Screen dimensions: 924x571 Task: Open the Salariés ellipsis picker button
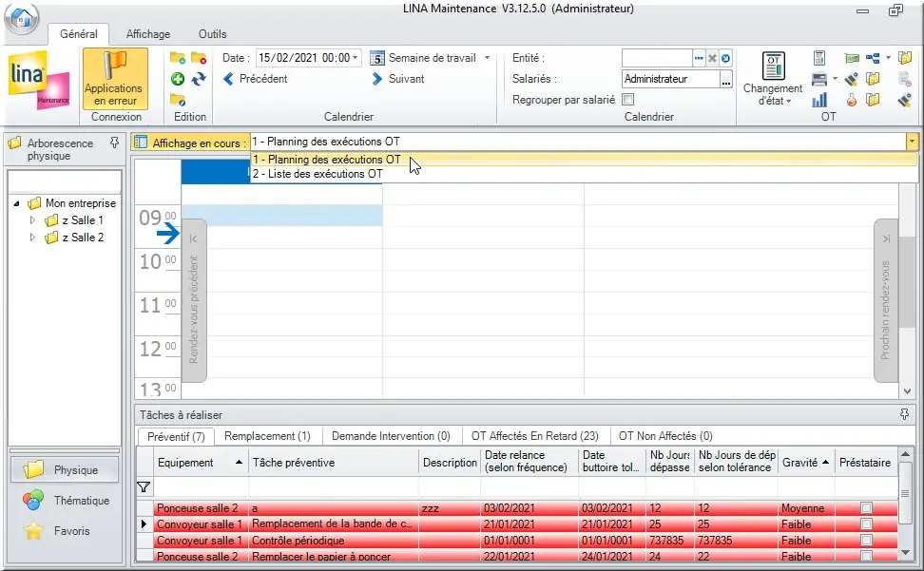(x=726, y=79)
